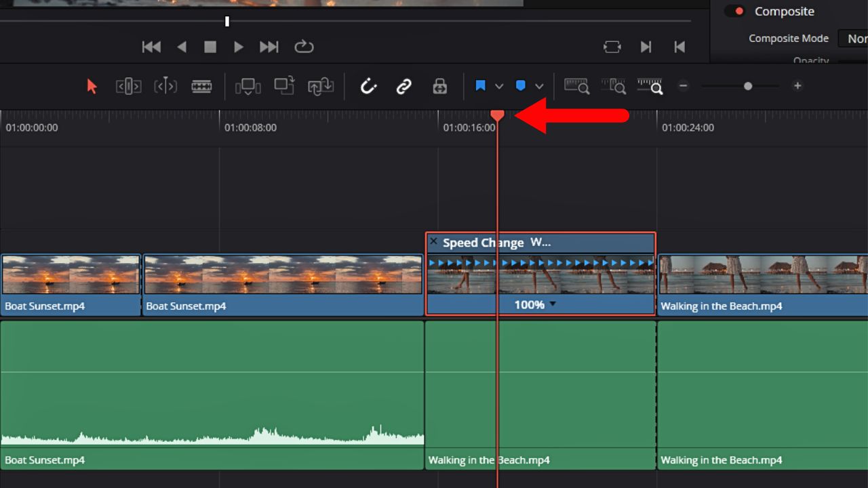Screen dimensions: 868x488
Task: Choose the Dynamic trim mode tool
Action: [165, 86]
